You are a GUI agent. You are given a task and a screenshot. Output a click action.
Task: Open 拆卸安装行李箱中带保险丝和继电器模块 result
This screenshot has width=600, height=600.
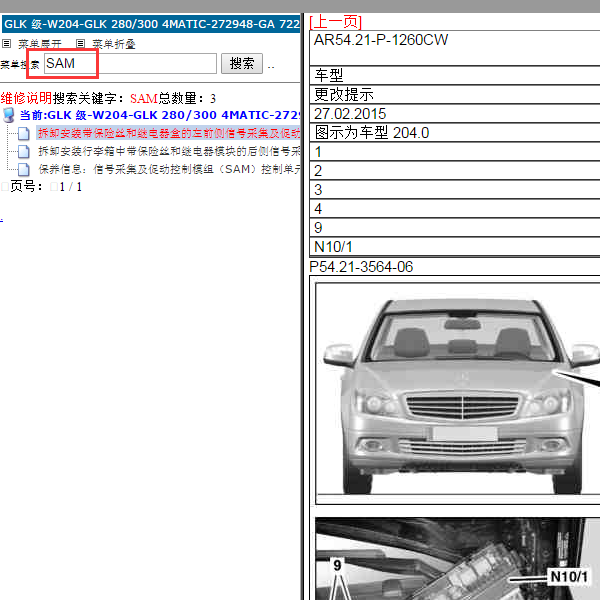[x=169, y=151]
